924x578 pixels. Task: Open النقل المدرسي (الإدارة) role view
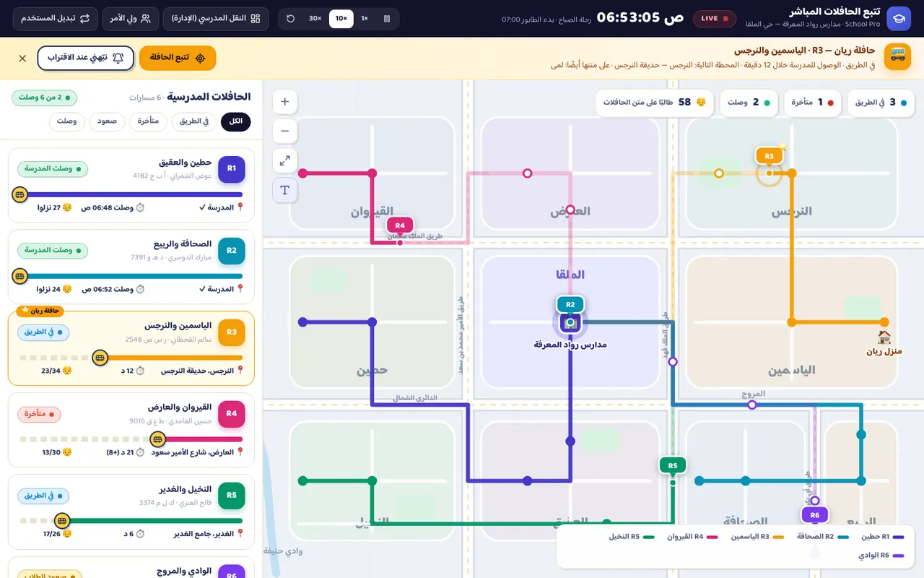click(x=216, y=19)
